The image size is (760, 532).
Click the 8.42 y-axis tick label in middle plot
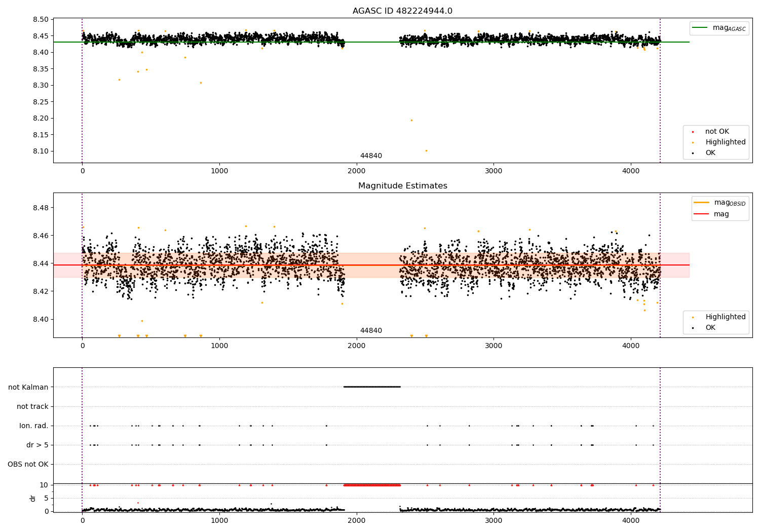pos(41,292)
